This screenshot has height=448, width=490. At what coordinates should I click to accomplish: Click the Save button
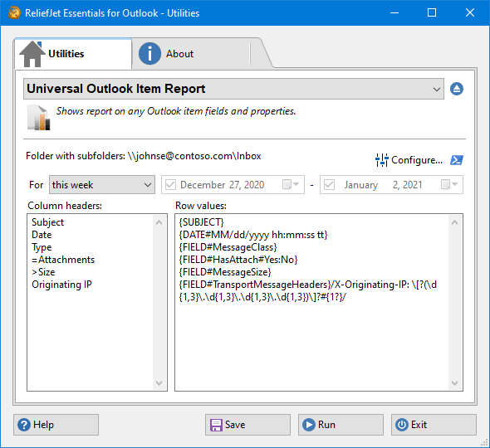point(247,425)
